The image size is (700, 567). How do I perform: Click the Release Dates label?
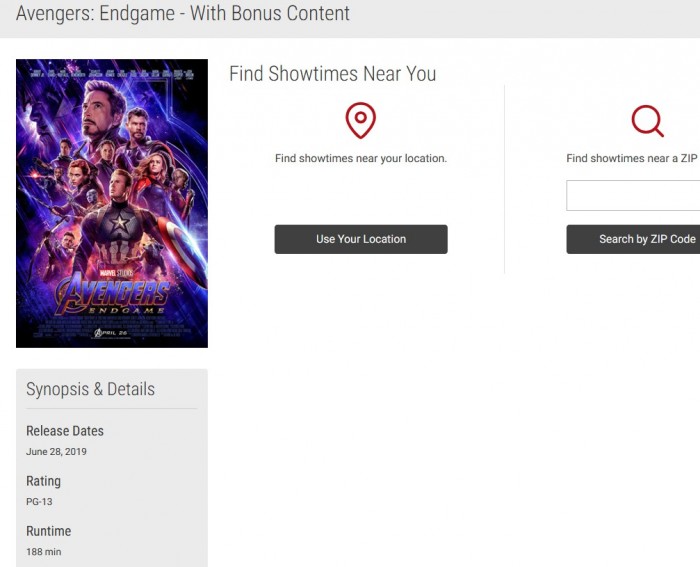coord(65,431)
